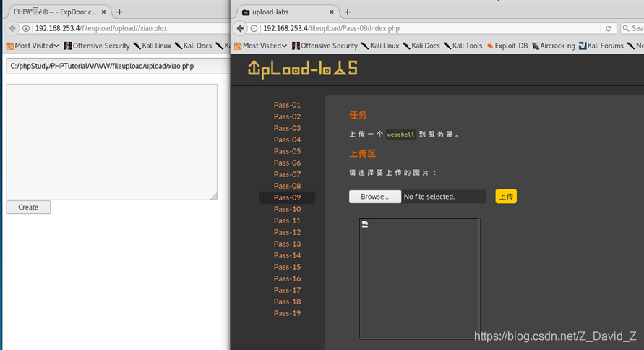Open Offensive Security bookmark in left browser
This screenshot has height=350, width=644.
[97, 46]
